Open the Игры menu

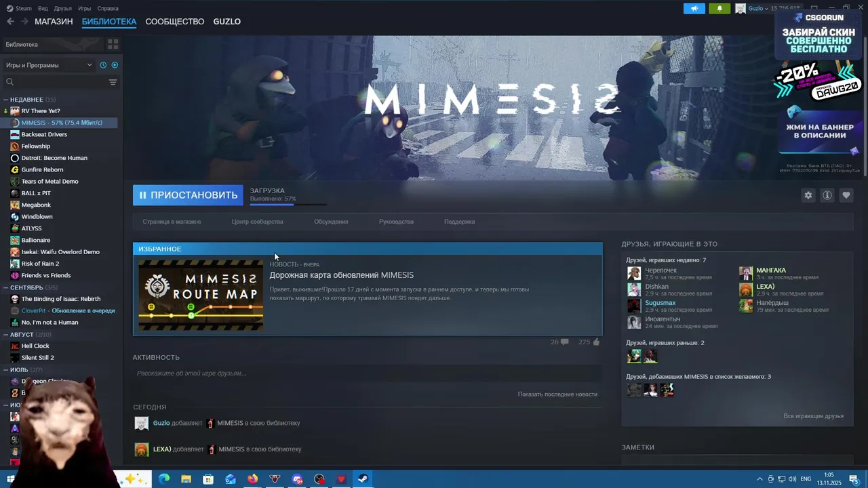[84, 8]
